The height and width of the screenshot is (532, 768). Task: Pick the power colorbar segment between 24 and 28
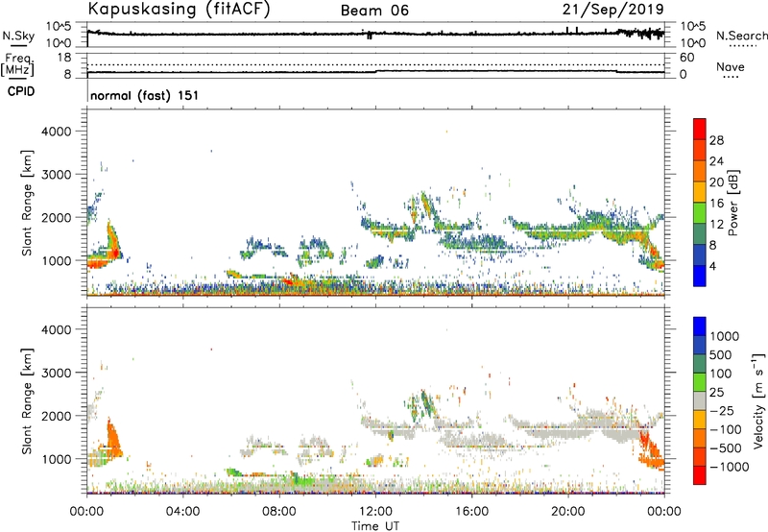click(x=700, y=150)
